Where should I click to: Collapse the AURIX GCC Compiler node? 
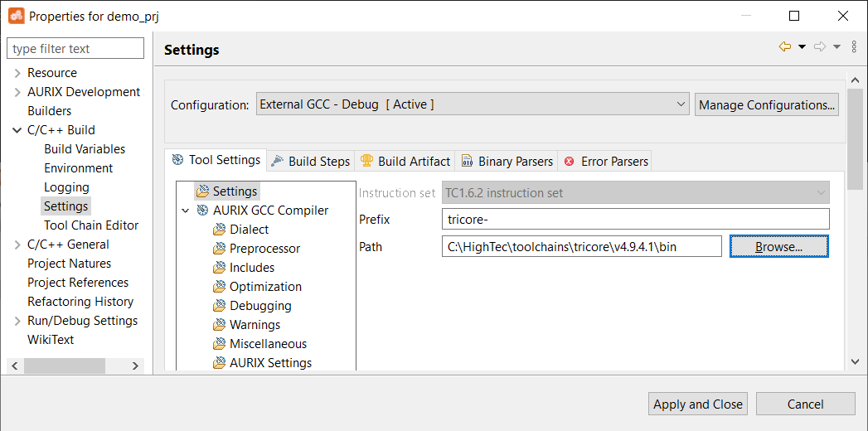186,211
